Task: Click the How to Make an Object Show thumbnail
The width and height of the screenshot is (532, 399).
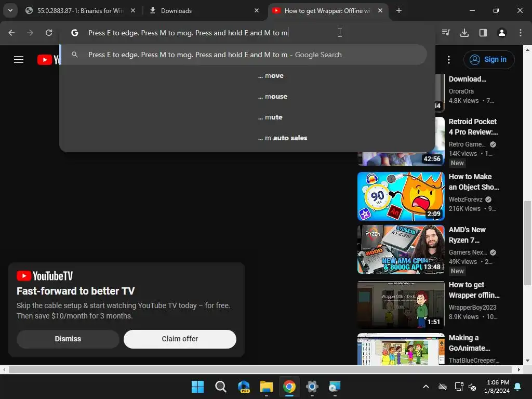Action: coord(401,196)
